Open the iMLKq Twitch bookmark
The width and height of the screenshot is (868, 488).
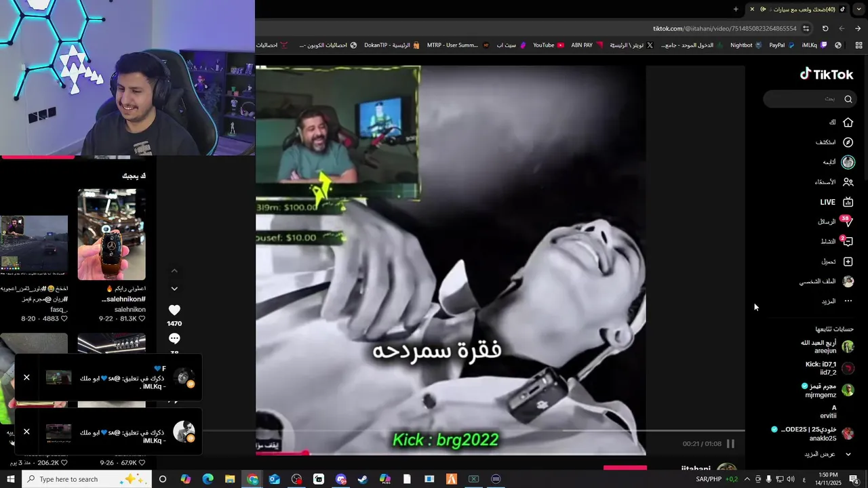pyautogui.click(x=814, y=45)
